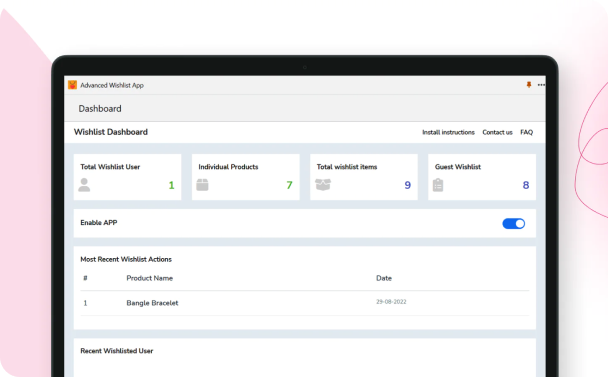Click the open-box icon in Total wishlist items

tap(323, 185)
